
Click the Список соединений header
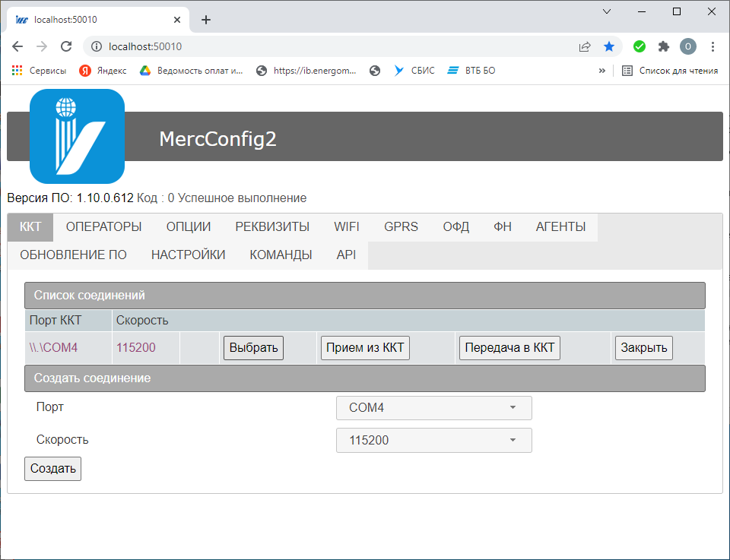coord(365,296)
